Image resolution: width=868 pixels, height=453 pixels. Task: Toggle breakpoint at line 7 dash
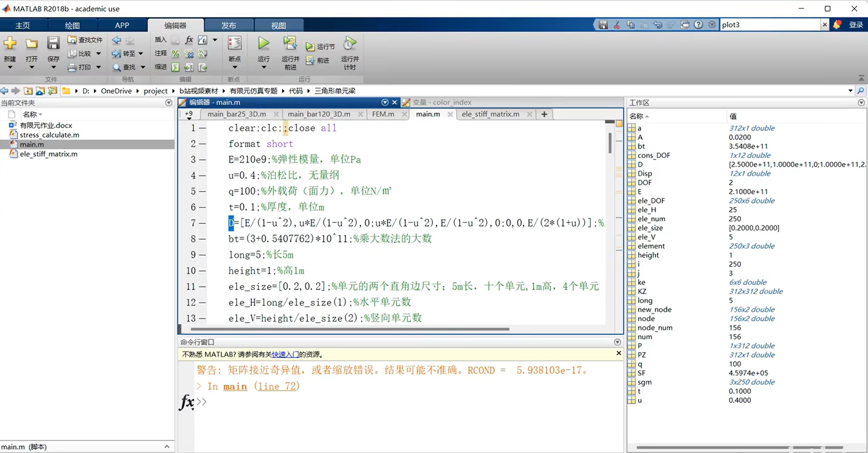tap(202, 223)
